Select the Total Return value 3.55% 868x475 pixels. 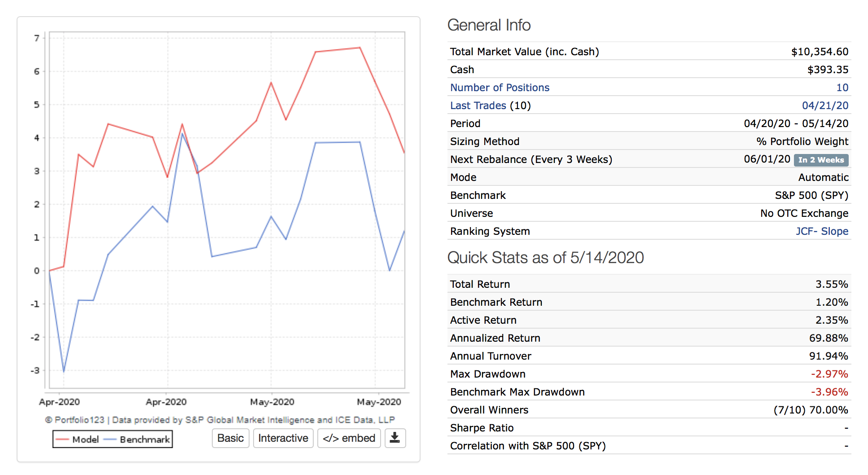pyautogui.click(x=832, y=284)
